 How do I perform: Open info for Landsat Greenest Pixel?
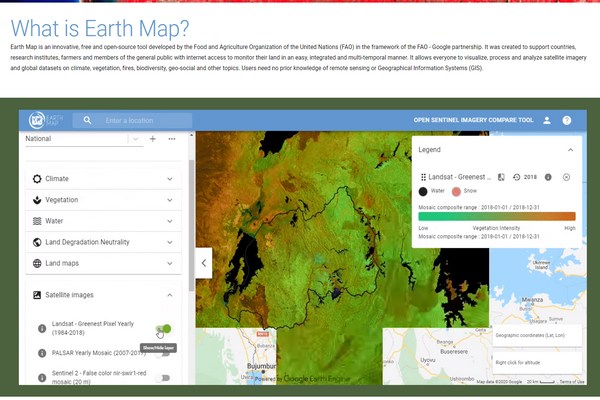[42, 328]
